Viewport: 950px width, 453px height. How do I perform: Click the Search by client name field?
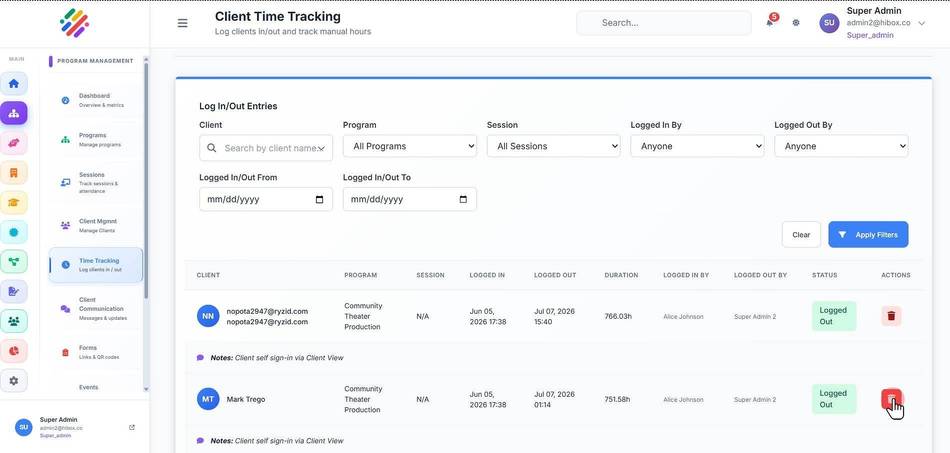click(266, 148)
